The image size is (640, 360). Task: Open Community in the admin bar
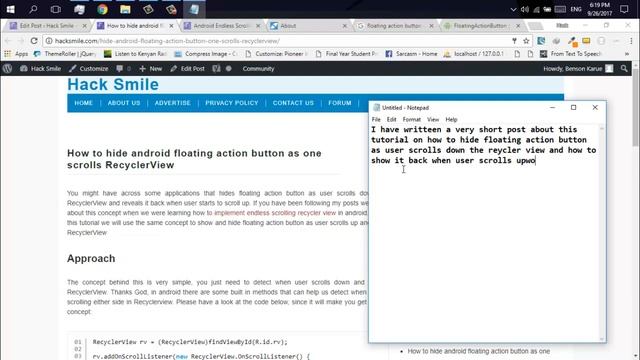pyautogui.click(x=258, y=69)
